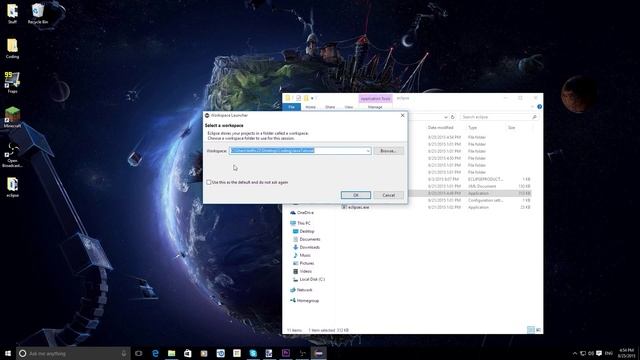Click the Cortana Ask me anything search box
This screenshot has height=360, width=640.
pos(73,353)
